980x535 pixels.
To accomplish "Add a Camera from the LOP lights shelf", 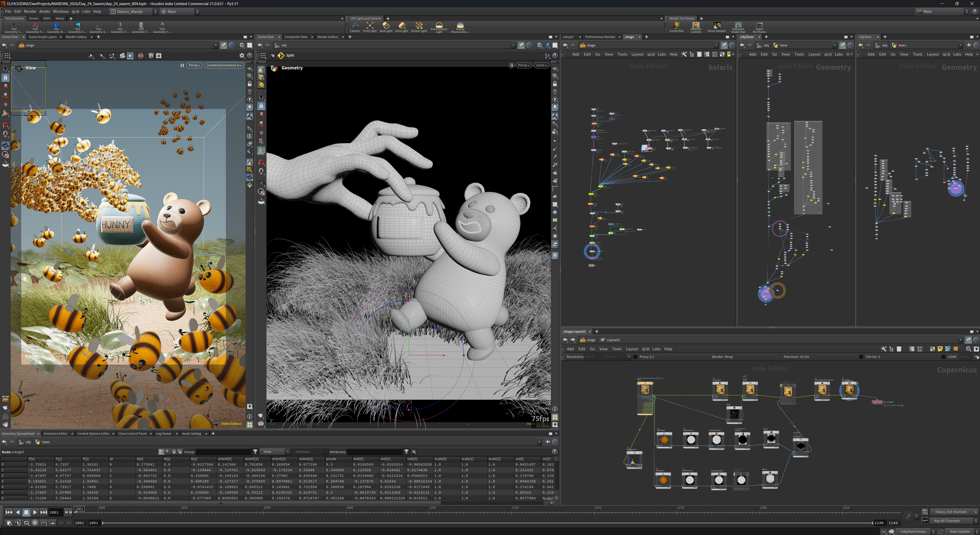I will 355,27.
